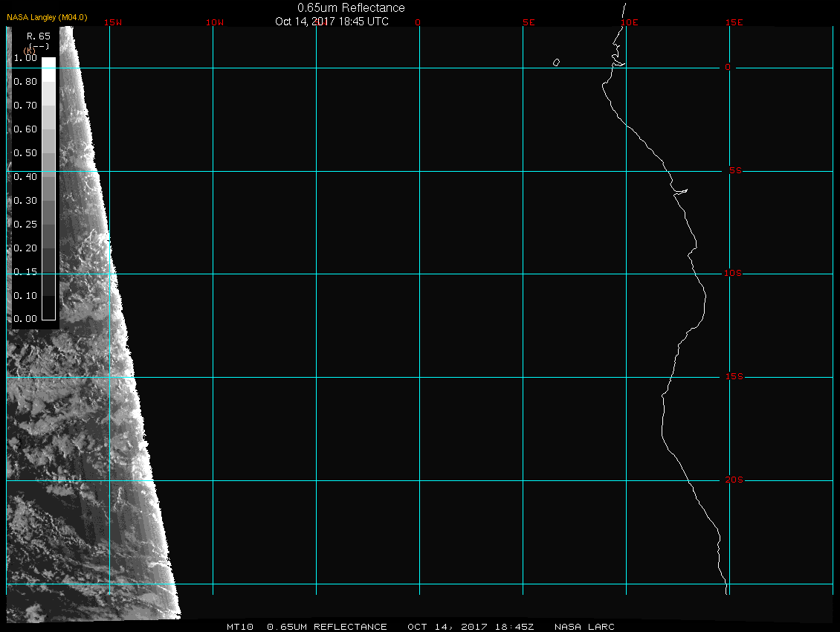
Task: Click the 10E longitude label
Action: pyautogui.click(x=630, y=22)
